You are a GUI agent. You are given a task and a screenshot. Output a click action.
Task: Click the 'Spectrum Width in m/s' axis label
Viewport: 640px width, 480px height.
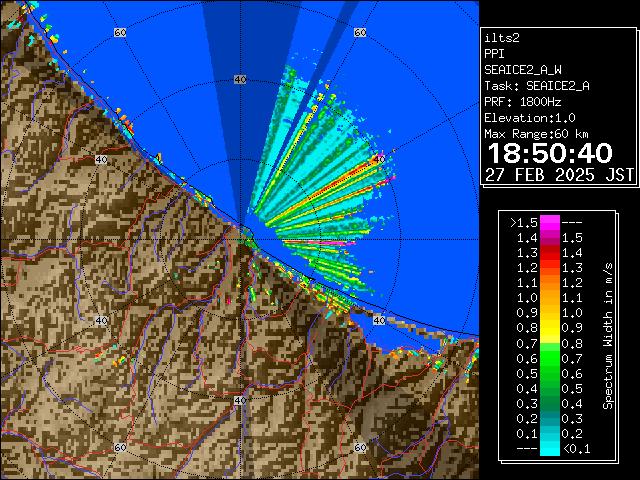pos(608,336)
